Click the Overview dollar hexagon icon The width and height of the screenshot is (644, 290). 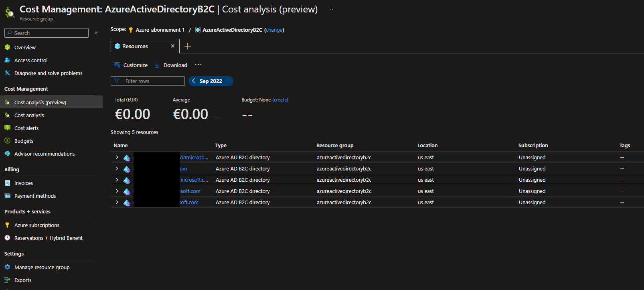(7, 47)
